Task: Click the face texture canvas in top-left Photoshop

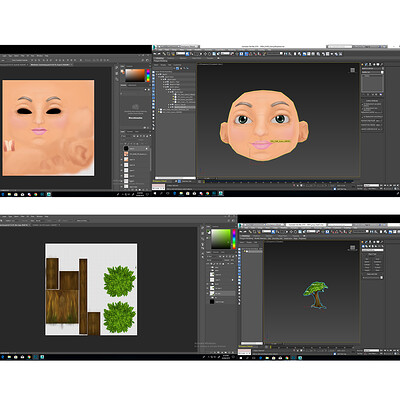Action: pos(48,128)
